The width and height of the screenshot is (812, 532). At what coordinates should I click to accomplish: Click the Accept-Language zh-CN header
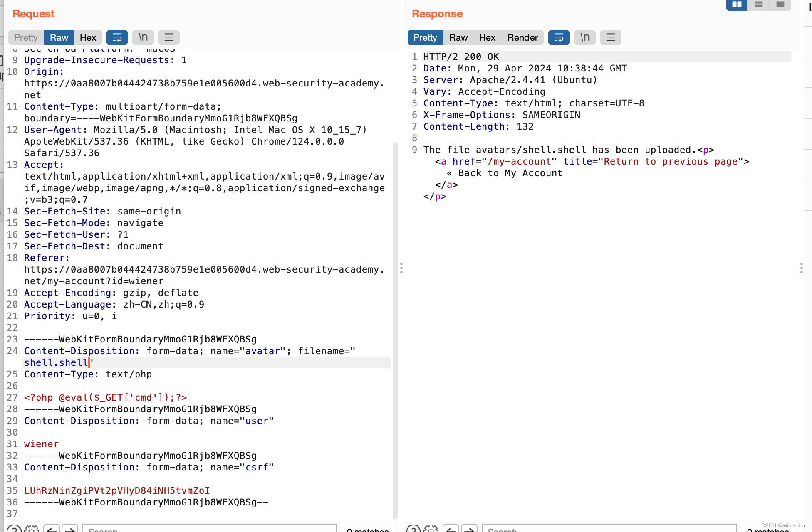[x=114, y=304]
